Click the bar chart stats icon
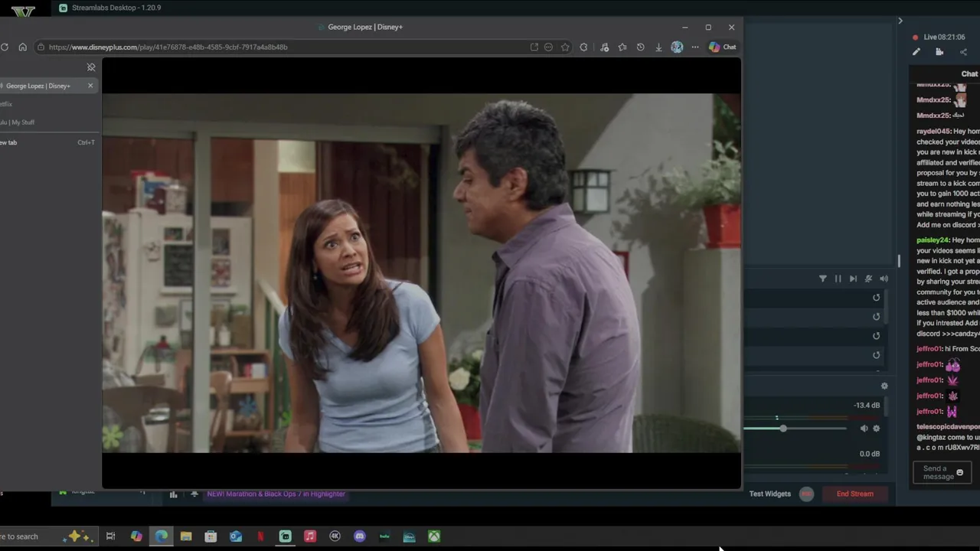The height and width of the screenshot is (551, 980). [173, 494]
